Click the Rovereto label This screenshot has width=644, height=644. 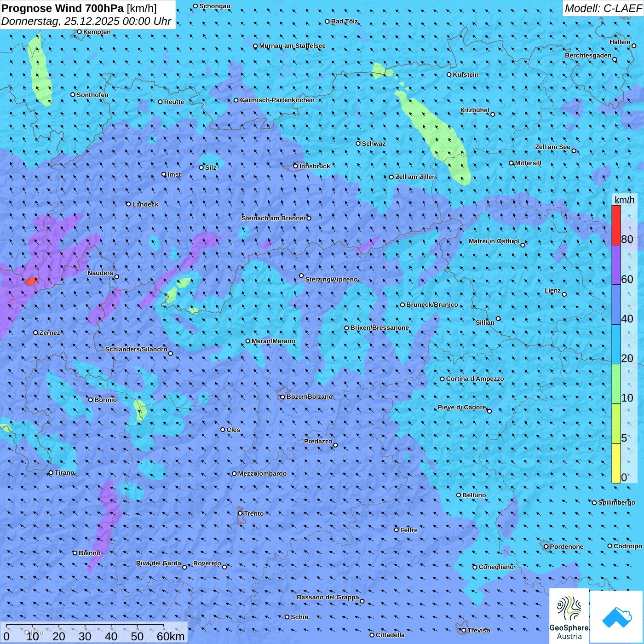(x=207, y=563)
